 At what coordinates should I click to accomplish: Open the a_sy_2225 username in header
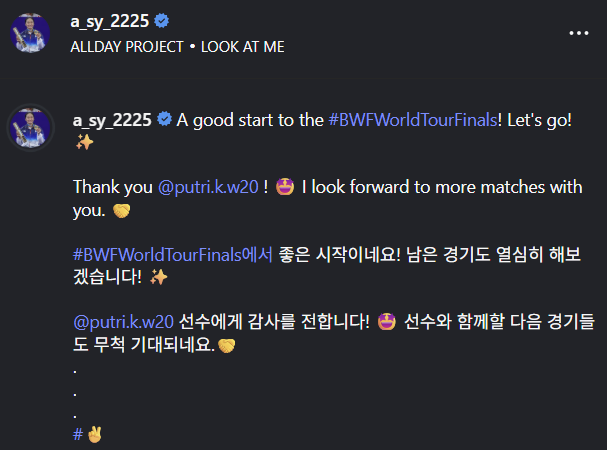[110, 22]
